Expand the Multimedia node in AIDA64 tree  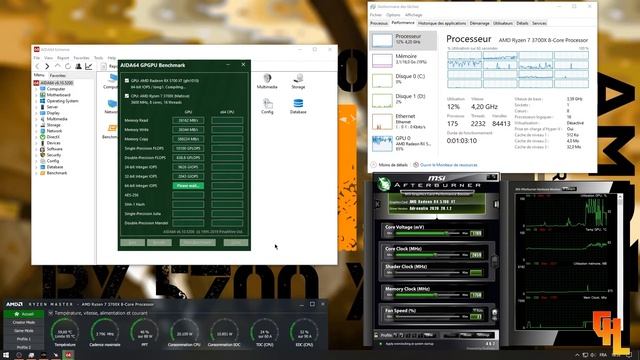click(36, 119)
